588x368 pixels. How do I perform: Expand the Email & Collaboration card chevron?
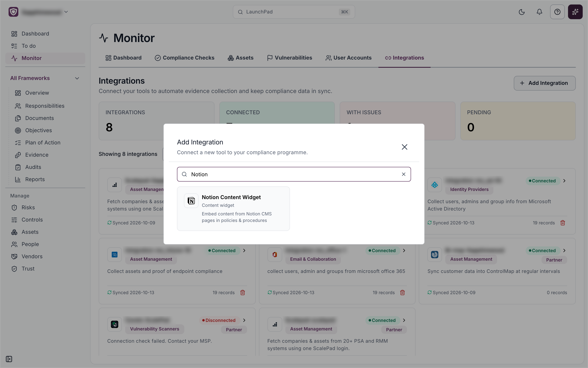point(404,251)
